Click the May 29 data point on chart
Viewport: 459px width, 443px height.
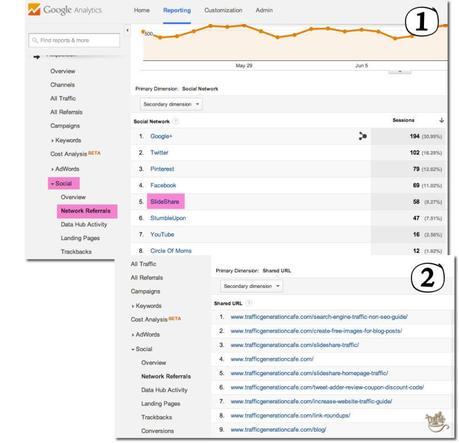coord(244,25)
